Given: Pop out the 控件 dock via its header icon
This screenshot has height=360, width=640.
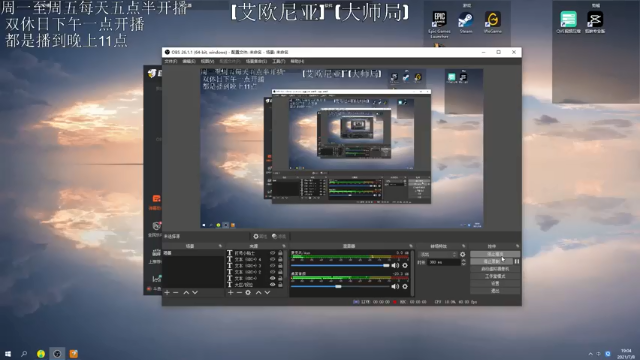Looking at the screenshot, I should [518, 246].
